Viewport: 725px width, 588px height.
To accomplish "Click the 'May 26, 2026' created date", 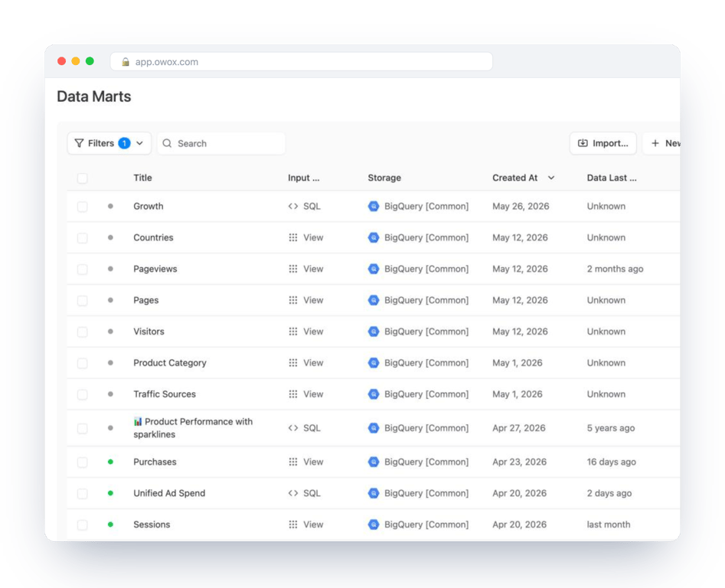I will coord(521,206).
